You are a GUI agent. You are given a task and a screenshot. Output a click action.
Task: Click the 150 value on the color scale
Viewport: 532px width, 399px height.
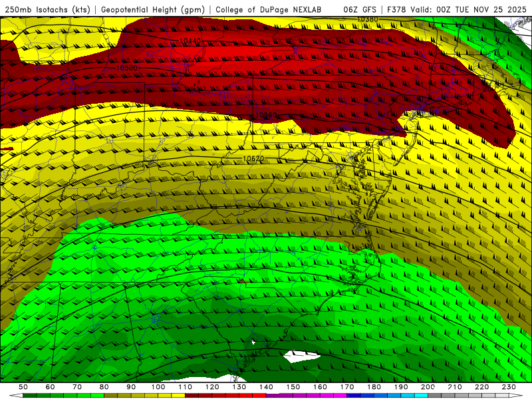tap(293, 387)
